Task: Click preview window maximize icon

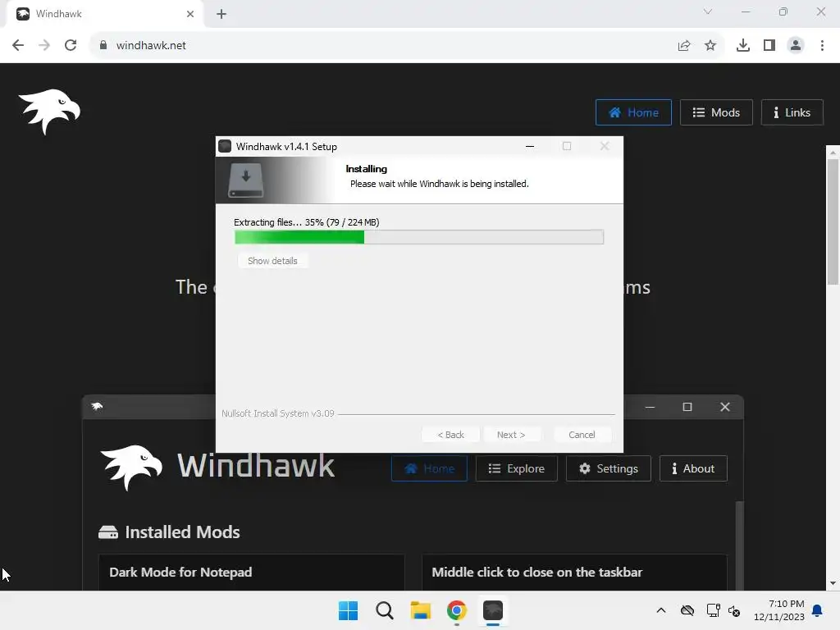Action: (x=687, y=407)
